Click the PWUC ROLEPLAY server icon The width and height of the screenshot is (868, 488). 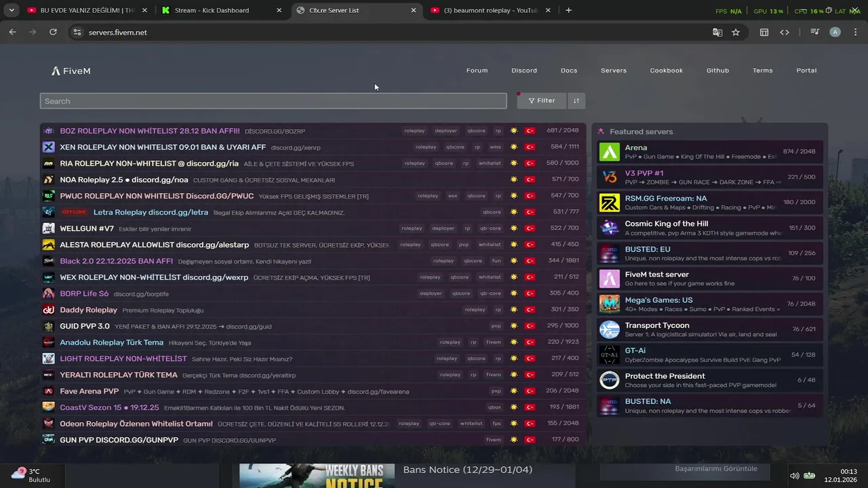point(48,196)
